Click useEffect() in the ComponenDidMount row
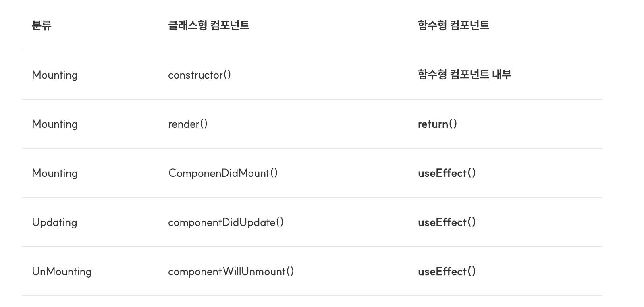Screen dimensions: 644x307 click(447, 173)
